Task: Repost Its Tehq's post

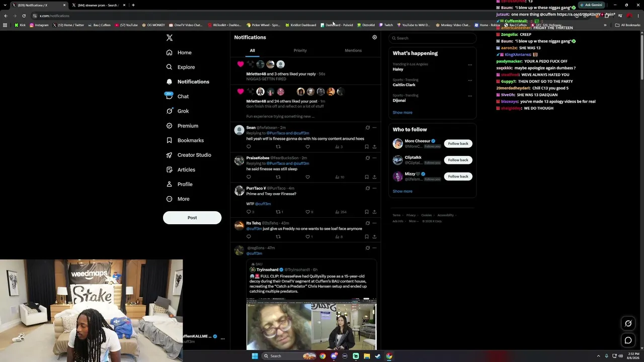Action: click(x=278, y=237)
